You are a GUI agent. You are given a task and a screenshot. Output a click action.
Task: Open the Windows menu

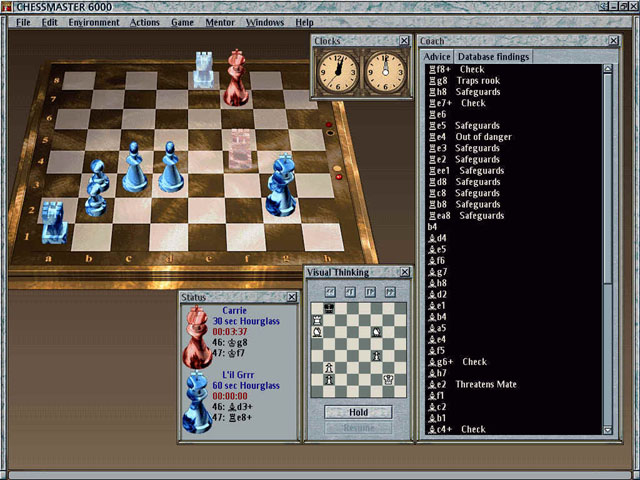264,22
